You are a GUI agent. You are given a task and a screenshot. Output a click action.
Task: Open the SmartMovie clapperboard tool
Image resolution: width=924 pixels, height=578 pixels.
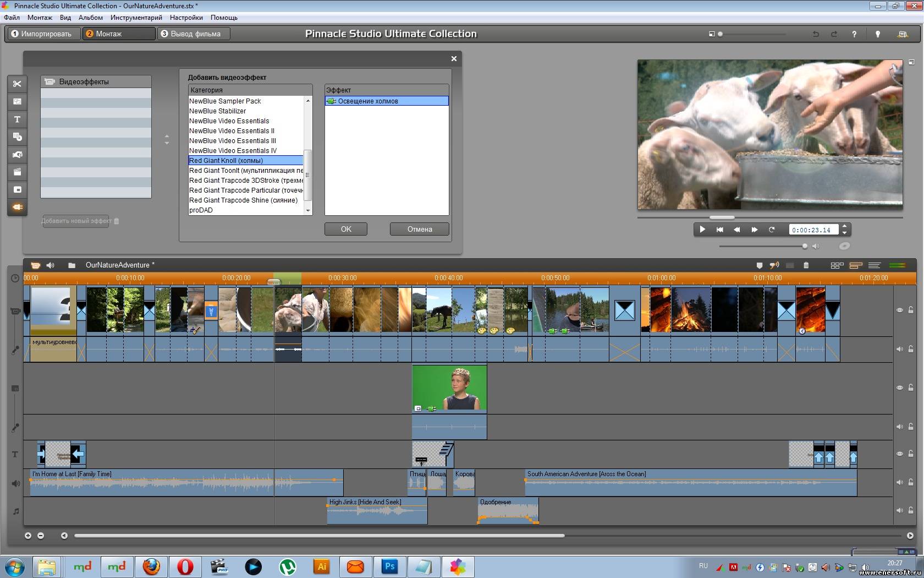coord(17,172)
